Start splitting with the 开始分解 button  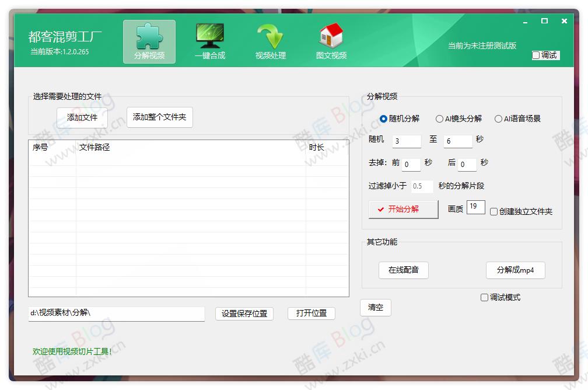403,207
